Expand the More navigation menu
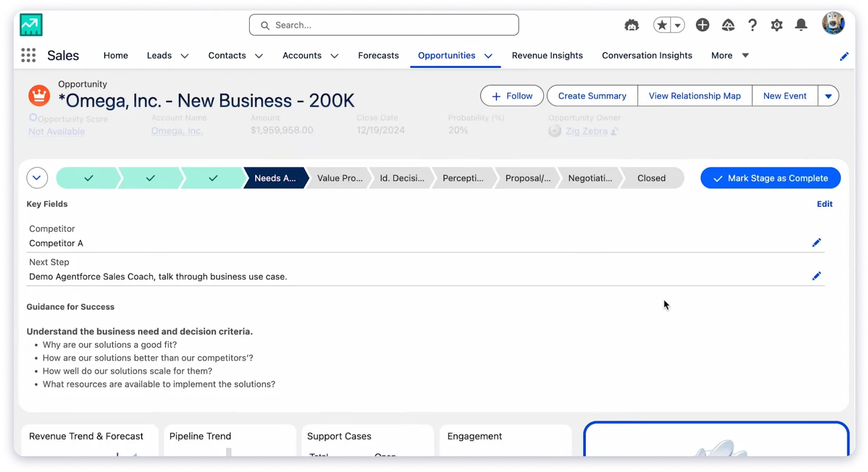Viewport: 868px width, 472px height. [x=730, y=55]
